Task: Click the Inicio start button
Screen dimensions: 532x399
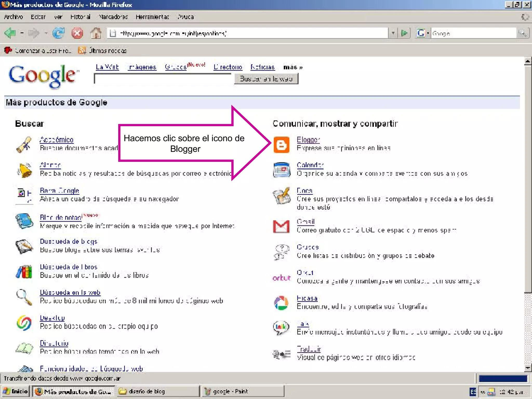Action: coord(16,391)
